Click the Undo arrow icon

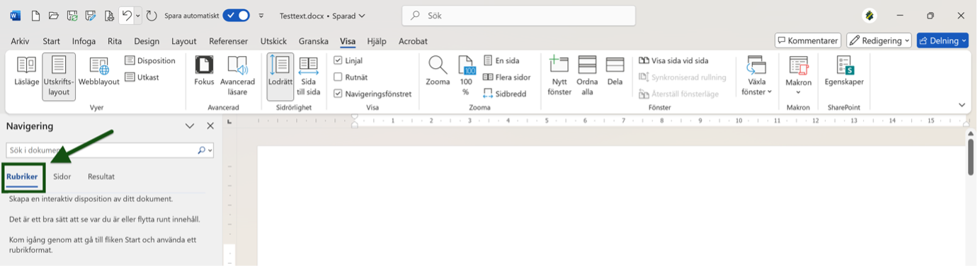126,16
